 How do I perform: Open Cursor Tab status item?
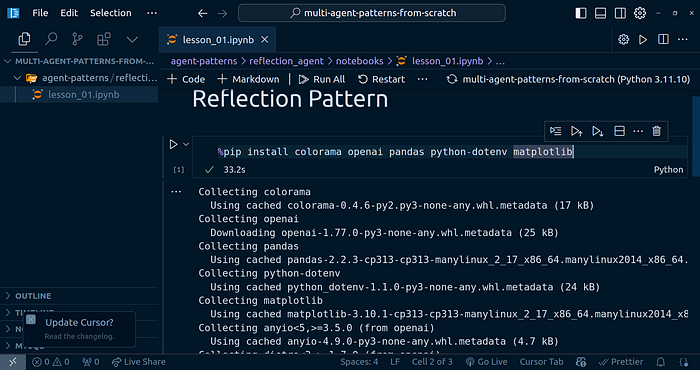point(542,362)
